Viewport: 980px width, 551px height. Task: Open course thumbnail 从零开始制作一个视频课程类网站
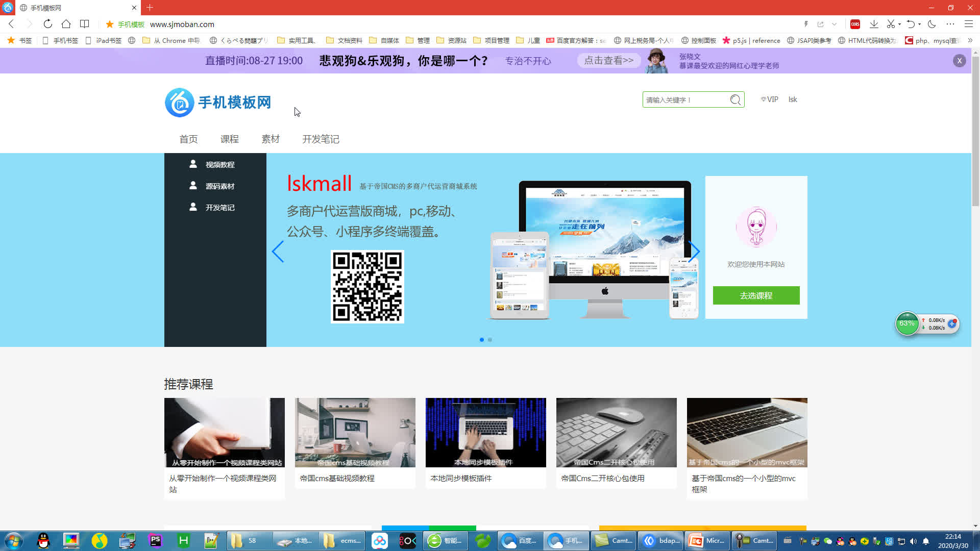pos(225,433)
